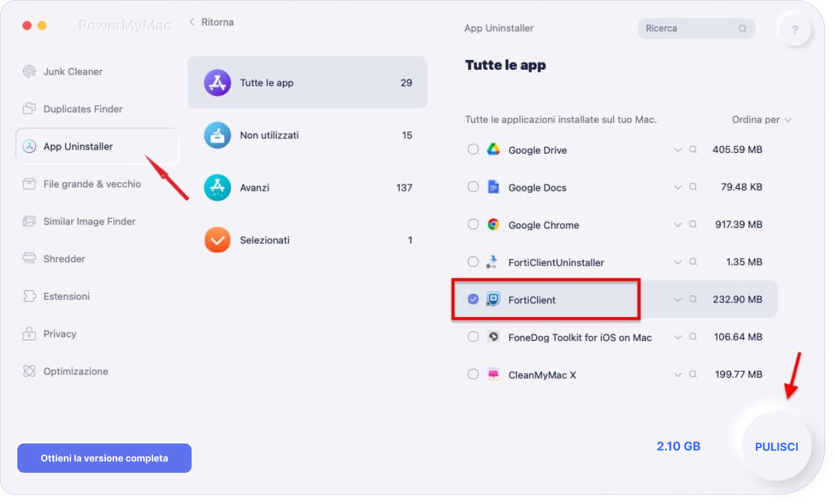Open the Privacy lock icon
This screenshot has height=504, width=835.
point(29,334)
